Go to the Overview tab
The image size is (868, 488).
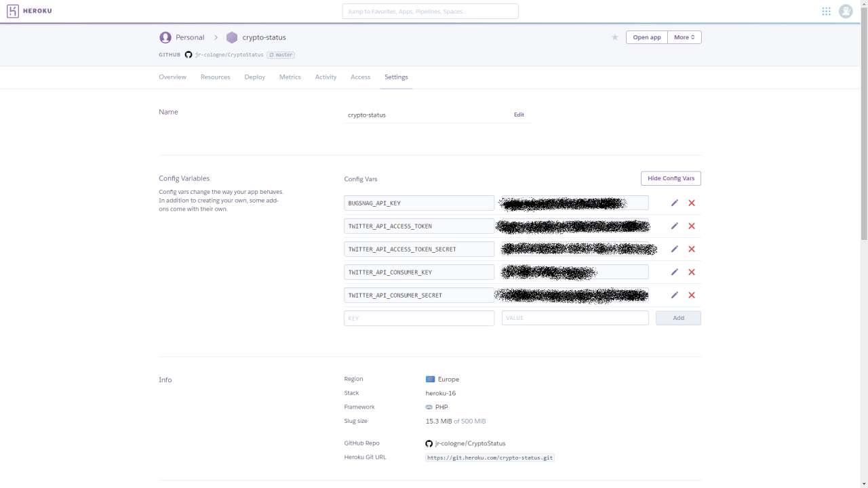tap(172, 77)
